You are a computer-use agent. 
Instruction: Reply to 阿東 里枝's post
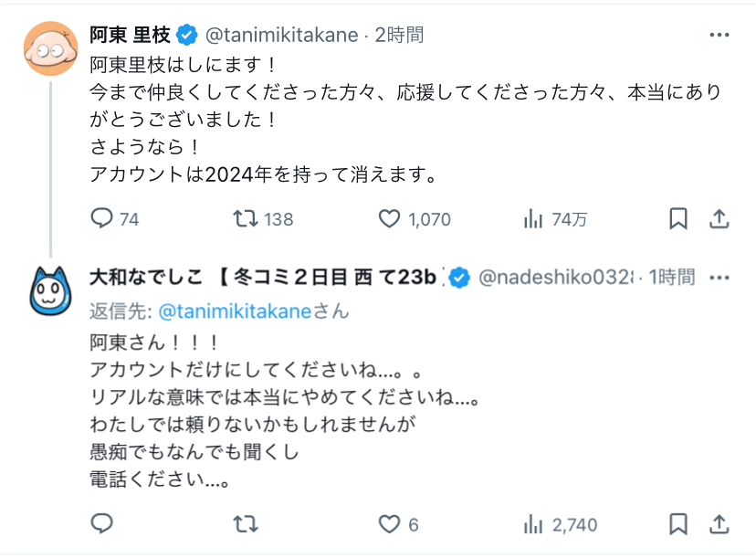[102, 219]
